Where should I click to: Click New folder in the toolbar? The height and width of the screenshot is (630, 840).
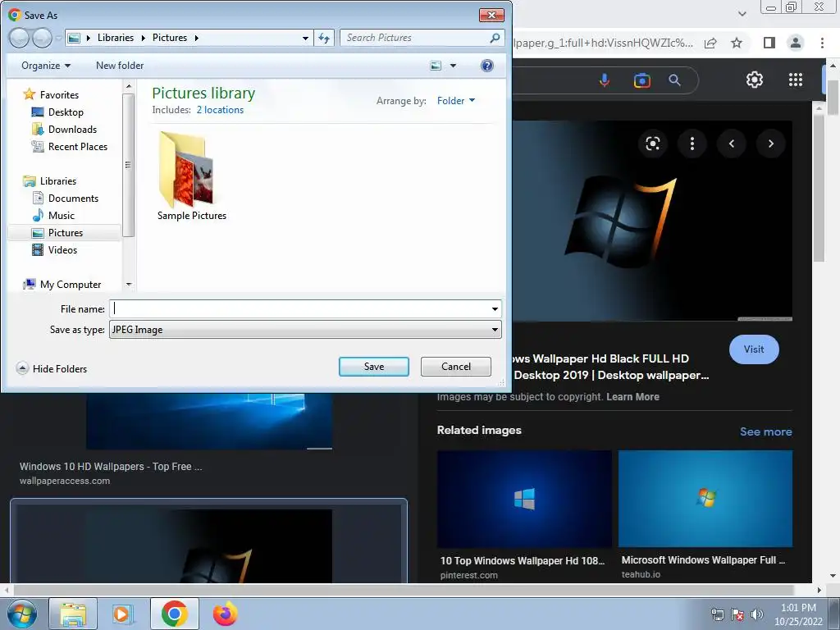[120, 66]
